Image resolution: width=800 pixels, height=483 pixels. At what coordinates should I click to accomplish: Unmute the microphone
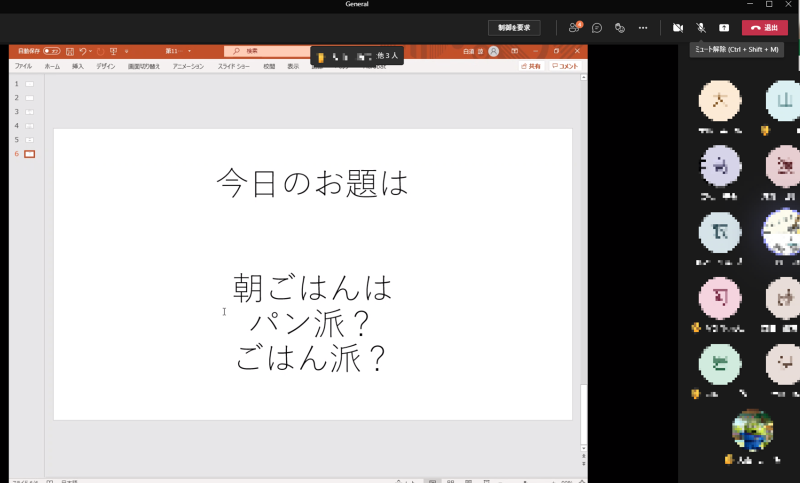click(701, 28)
